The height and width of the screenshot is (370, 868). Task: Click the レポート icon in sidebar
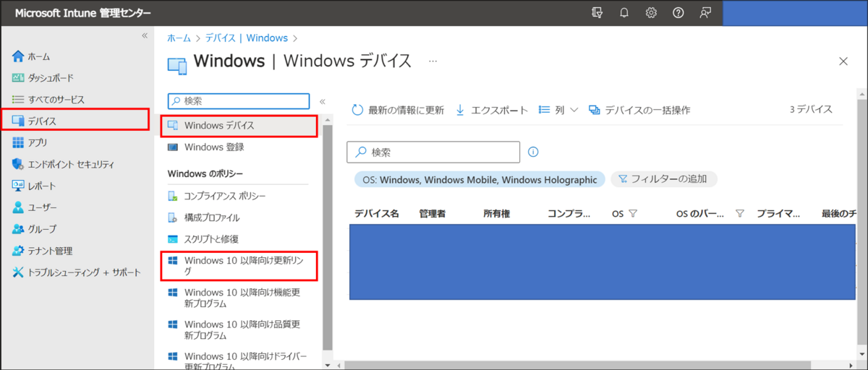pos(18,186)
